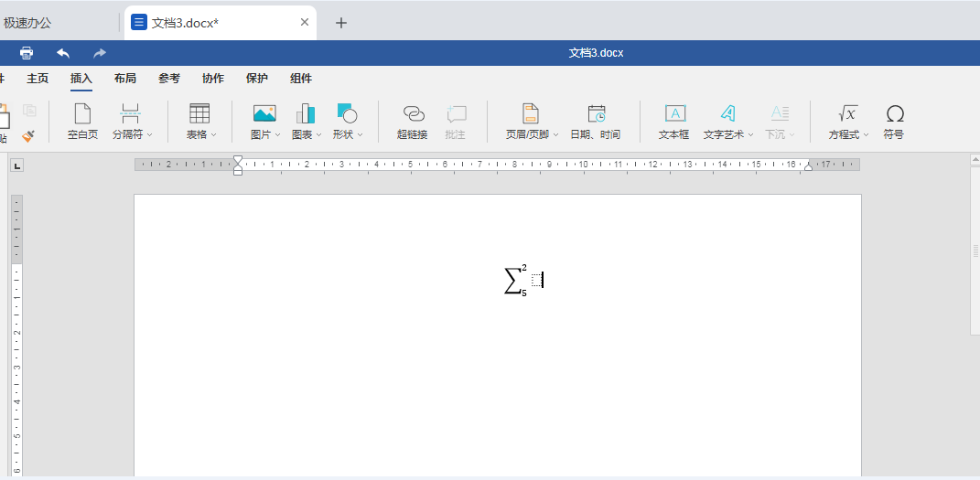Click the Word Art (文字艺术) icon
Screen dimensions: 980x480
[727, 113]
